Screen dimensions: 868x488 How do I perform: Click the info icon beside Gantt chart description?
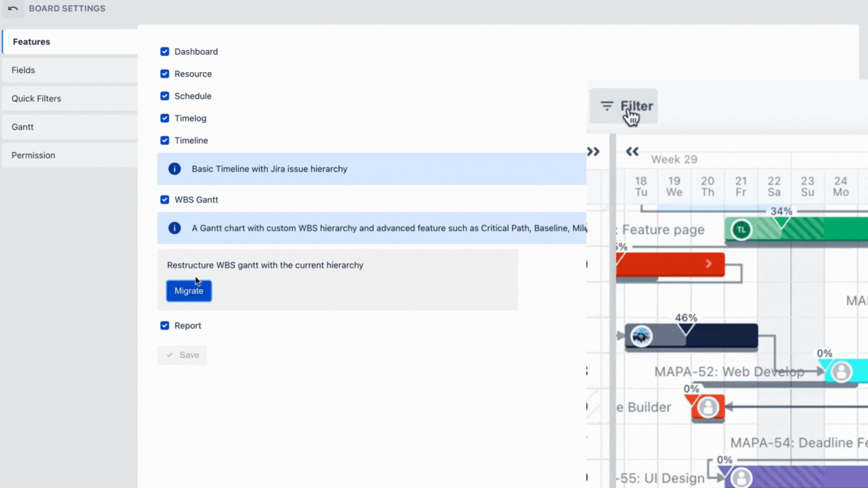pyautogui.click(x=175, y=228)
